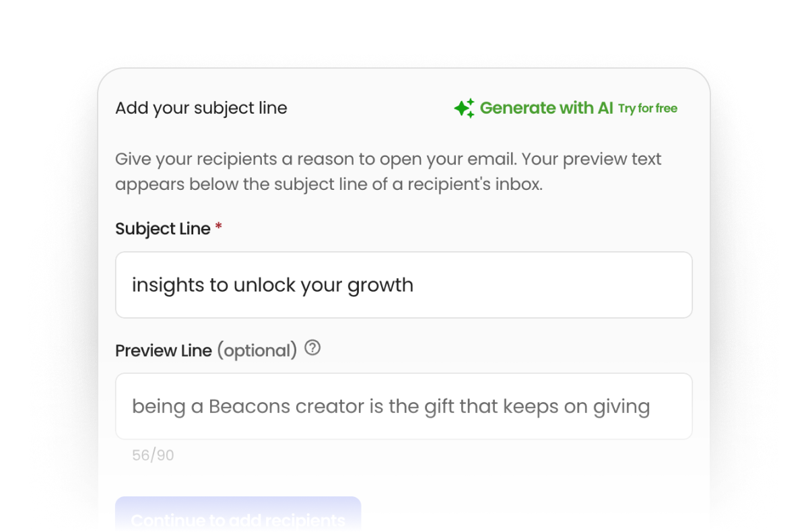
Task: Click the Add your subject line heading
Action: pyautogui.click(x=201, y=108)
